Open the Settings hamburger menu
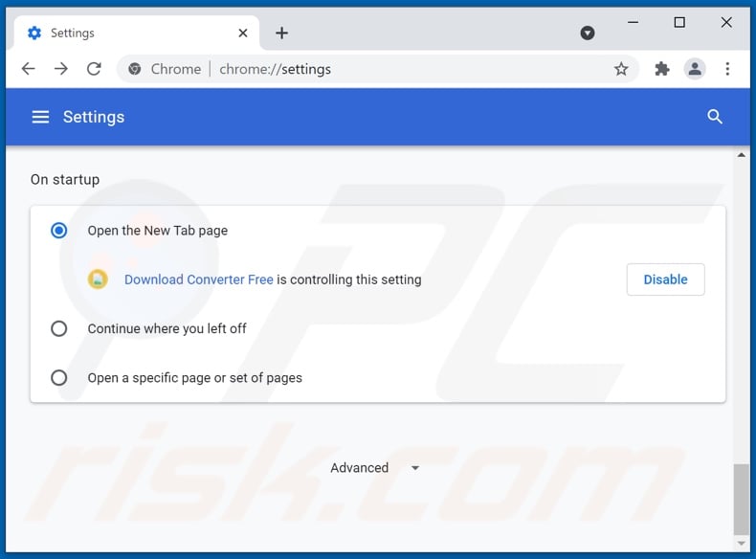 pyautogui.click(x=40, y=117)
